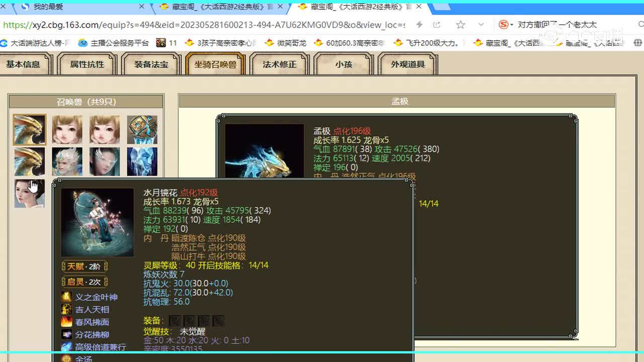
Task: Open bookmark labeled 11
Action: [167, 43]
